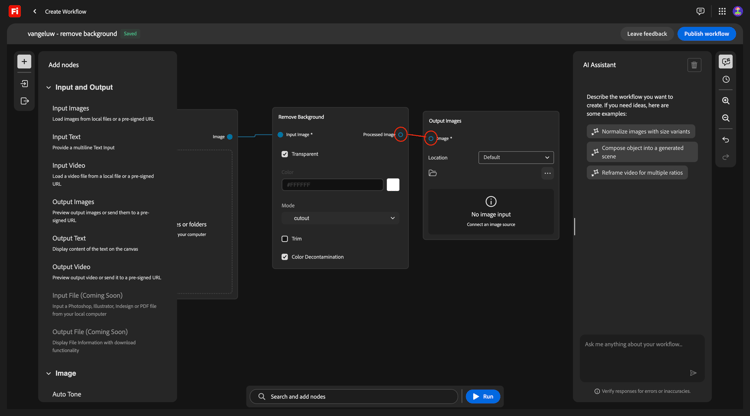
Task: Open the folder icon in Output Images node
Action: click(432, 173)
